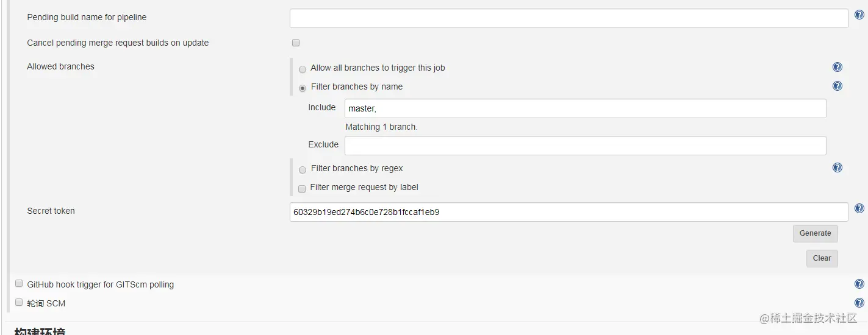The image size is (868, 335).
Task: Open help icon for 轮询 SCM
Action: click(859, 303)
